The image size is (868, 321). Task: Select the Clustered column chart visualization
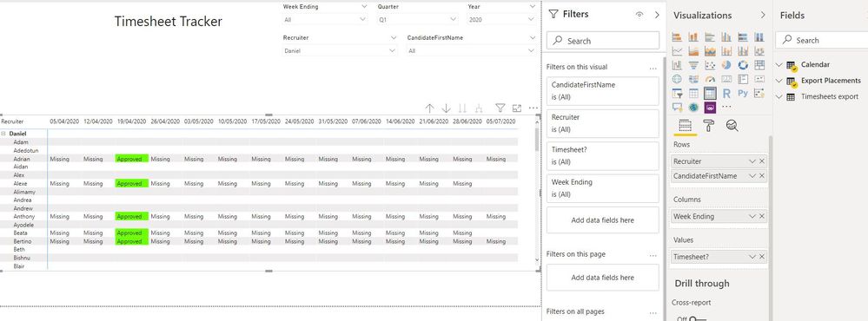(x=726, y=37)
